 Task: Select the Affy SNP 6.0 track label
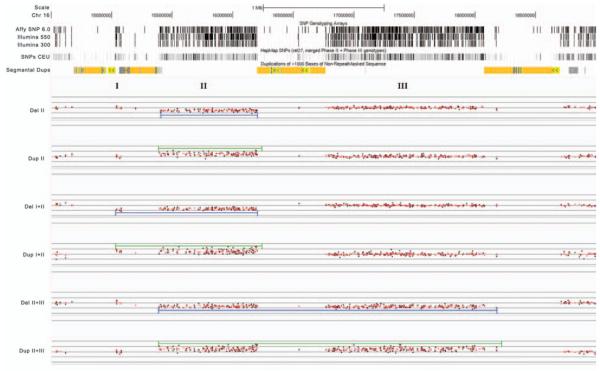click(x=33, y=29)
